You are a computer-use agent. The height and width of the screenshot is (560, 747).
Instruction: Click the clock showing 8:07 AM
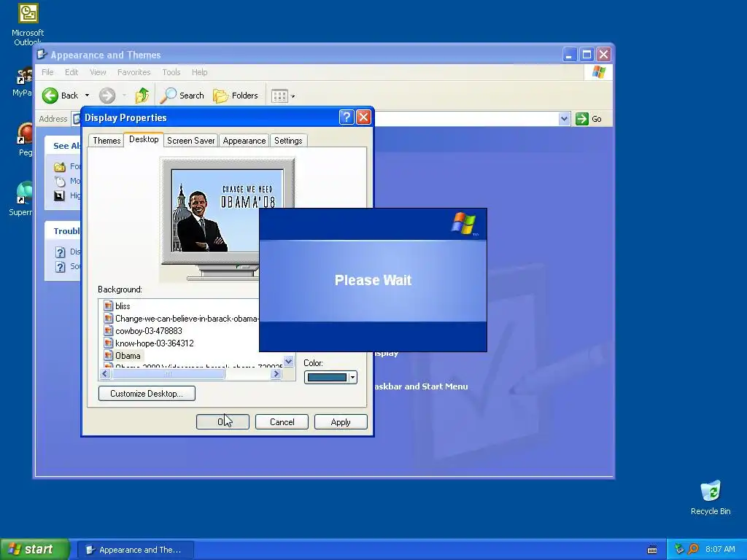click(x=720, y=549)
